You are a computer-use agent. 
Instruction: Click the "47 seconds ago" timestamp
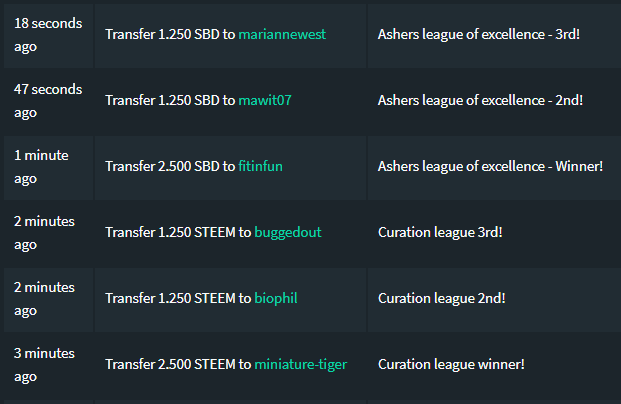(x=48, y=100)
